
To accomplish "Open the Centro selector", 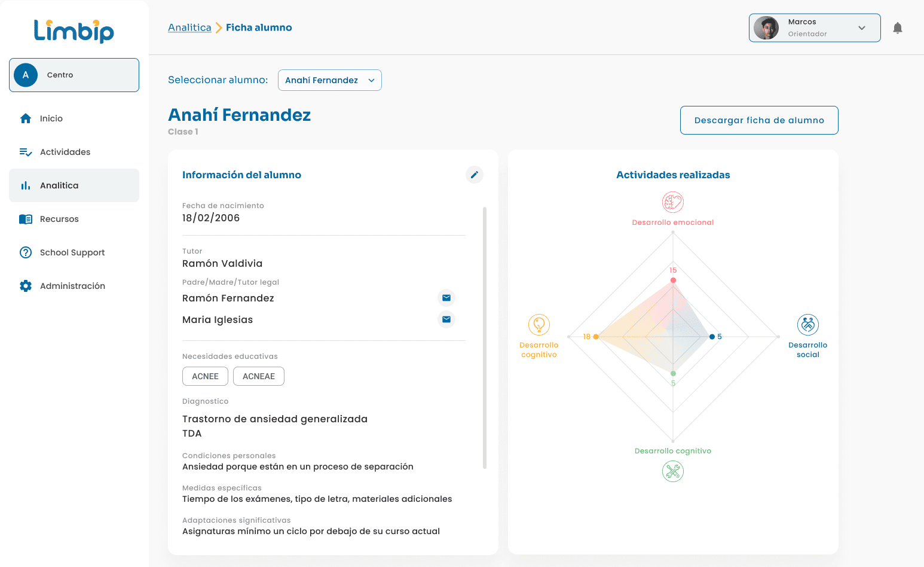I will tap(74, 75).
